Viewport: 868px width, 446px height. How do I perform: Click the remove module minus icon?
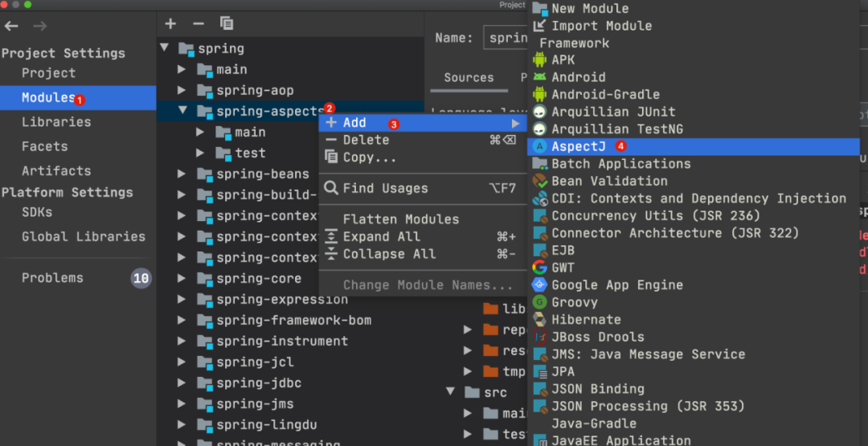(199, 23)
